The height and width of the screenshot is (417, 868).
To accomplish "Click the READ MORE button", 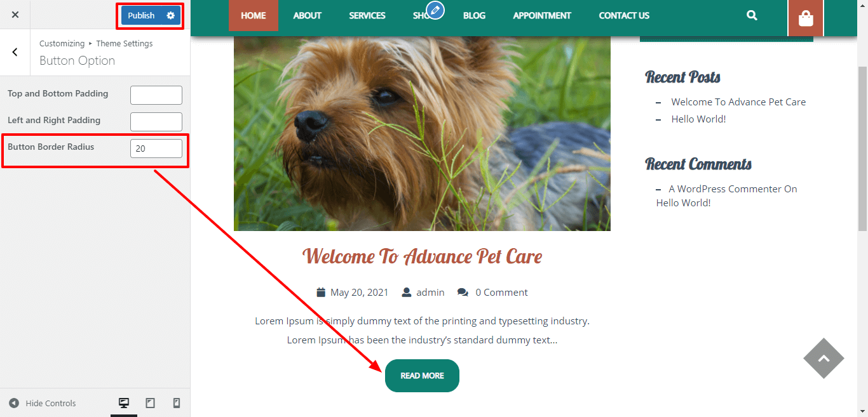I will pyautogui.click(x=422, y=376).
